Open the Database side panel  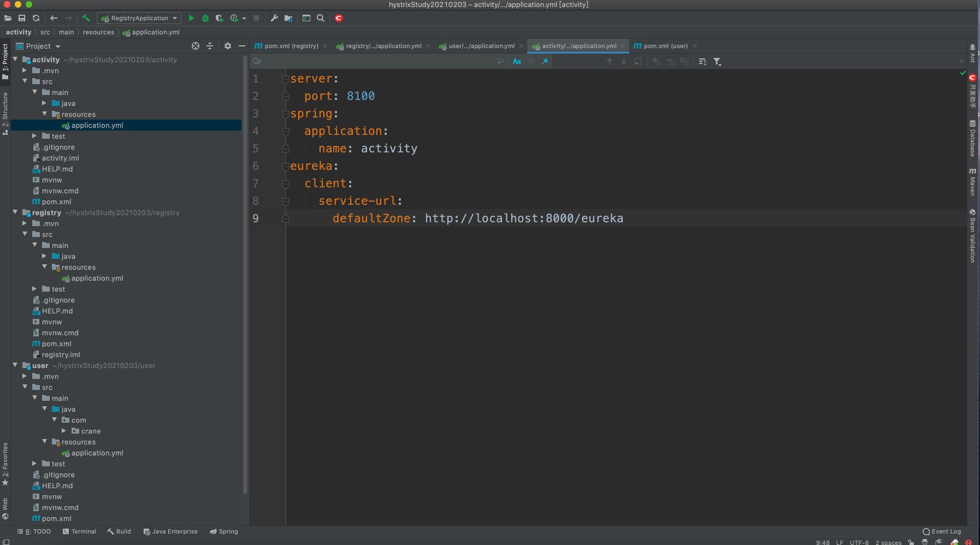(x=972, y=139)
